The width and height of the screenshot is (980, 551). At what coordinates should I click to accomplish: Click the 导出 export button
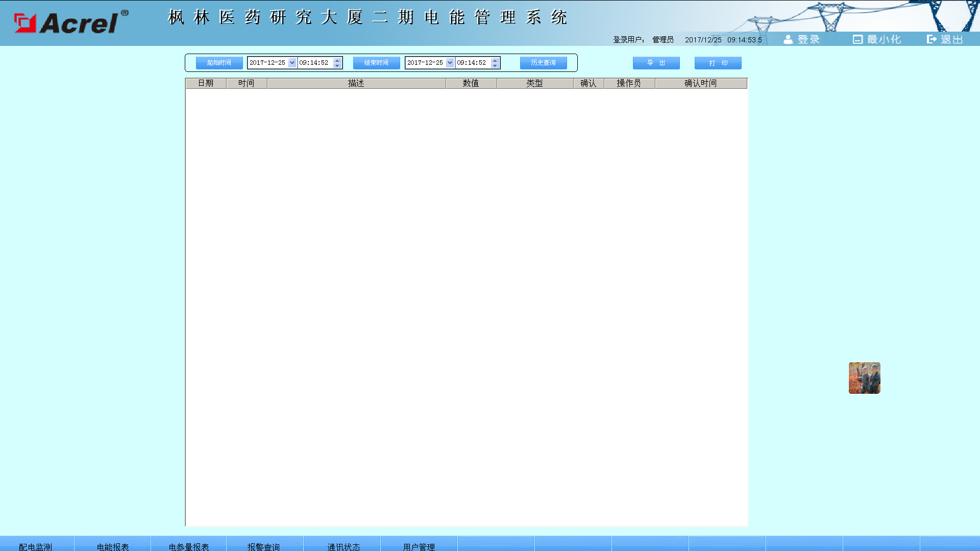(x=656, y=63)
